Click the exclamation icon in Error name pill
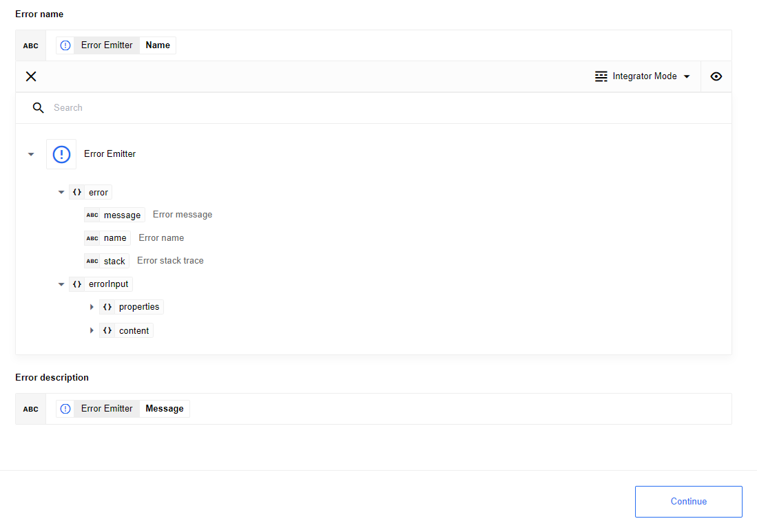 65,45
